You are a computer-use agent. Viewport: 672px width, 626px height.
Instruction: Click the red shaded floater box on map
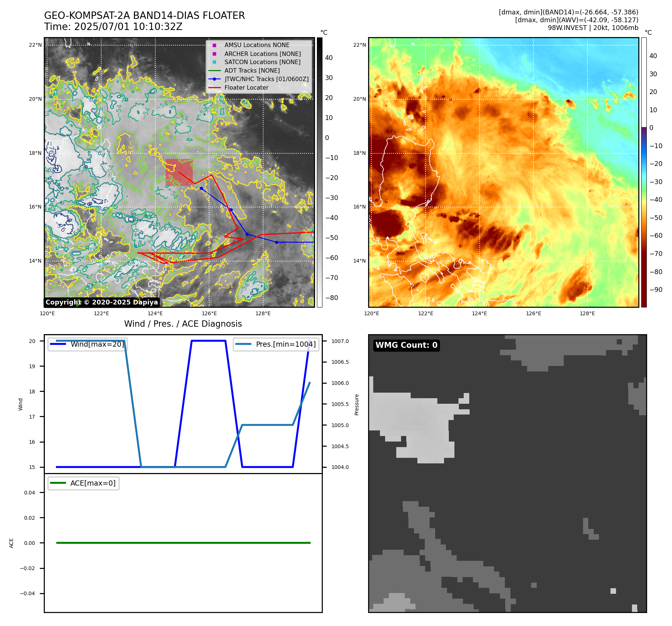pyautogui.click(x=179, y=172)
